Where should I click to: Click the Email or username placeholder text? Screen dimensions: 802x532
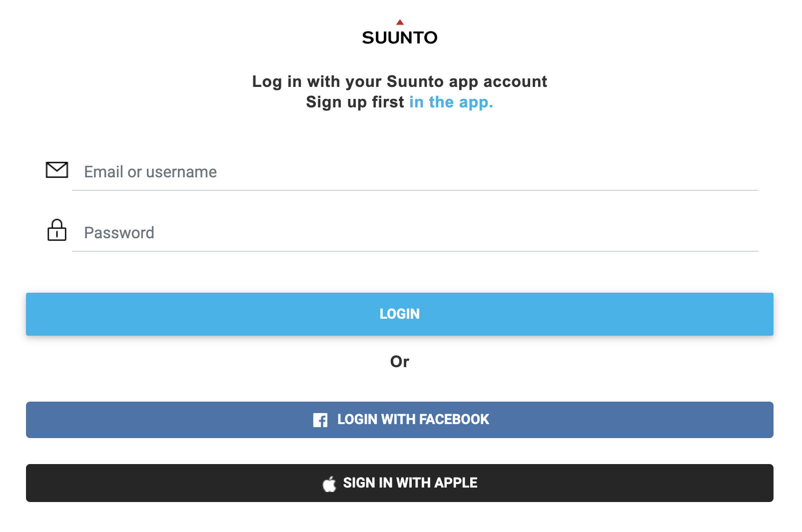[x=150, y=172]
